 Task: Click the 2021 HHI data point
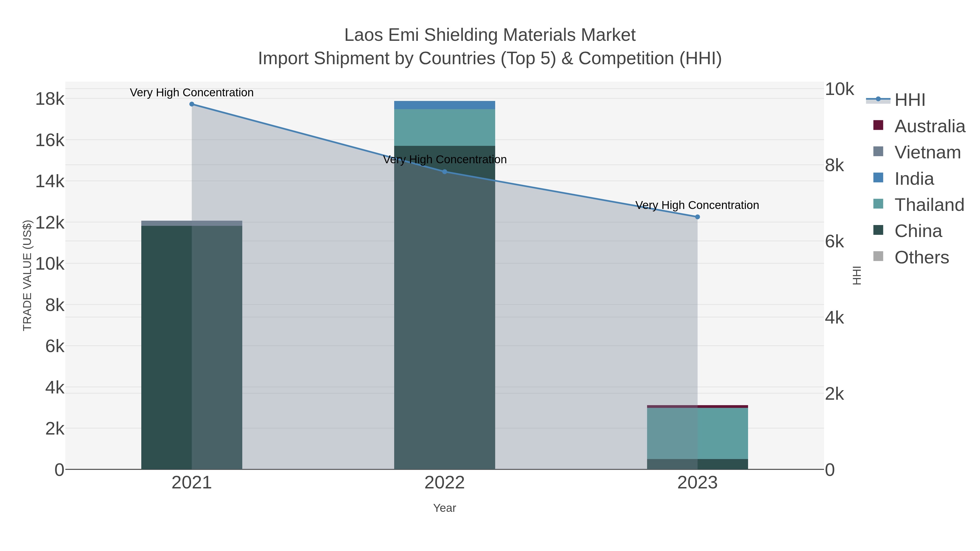click(192, 104)
